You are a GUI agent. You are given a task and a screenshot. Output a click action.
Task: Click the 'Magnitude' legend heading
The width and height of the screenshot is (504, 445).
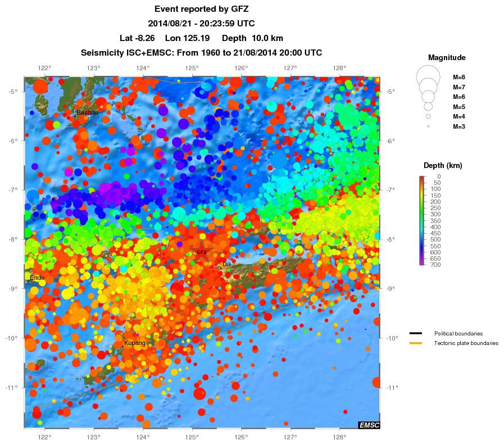coord(447,57)
